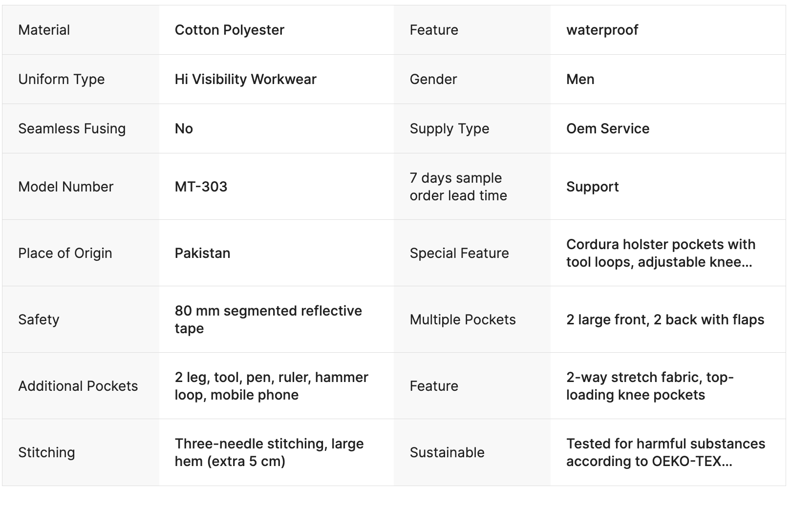812x510 pixels.
Task: Click the Cotton Polyester material value
Action: point(229,30)
